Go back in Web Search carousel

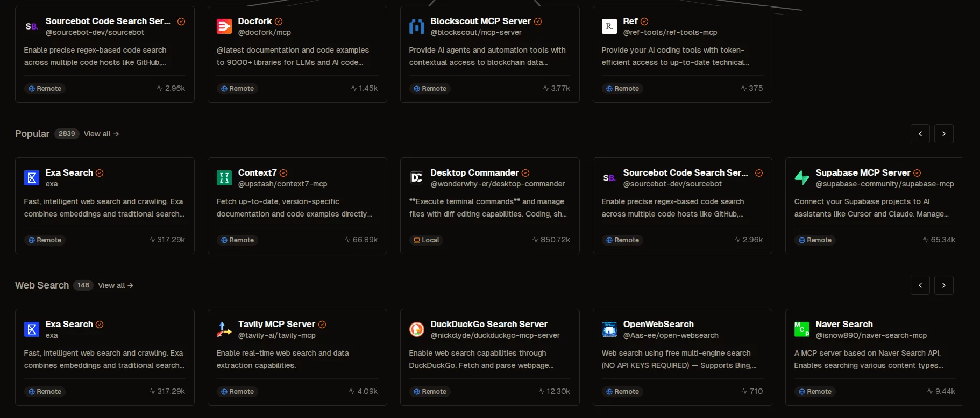pyautogui.click(x=920, y=285)
